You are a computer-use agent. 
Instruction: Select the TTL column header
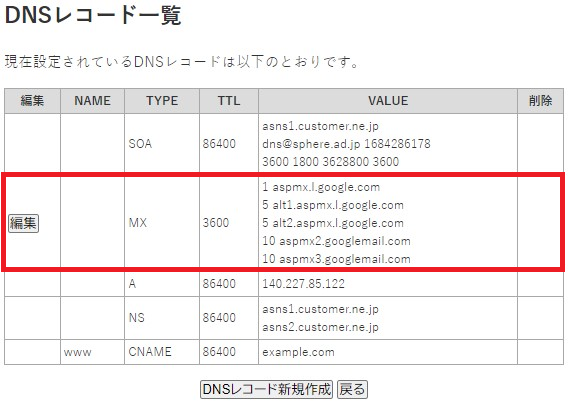229,101
